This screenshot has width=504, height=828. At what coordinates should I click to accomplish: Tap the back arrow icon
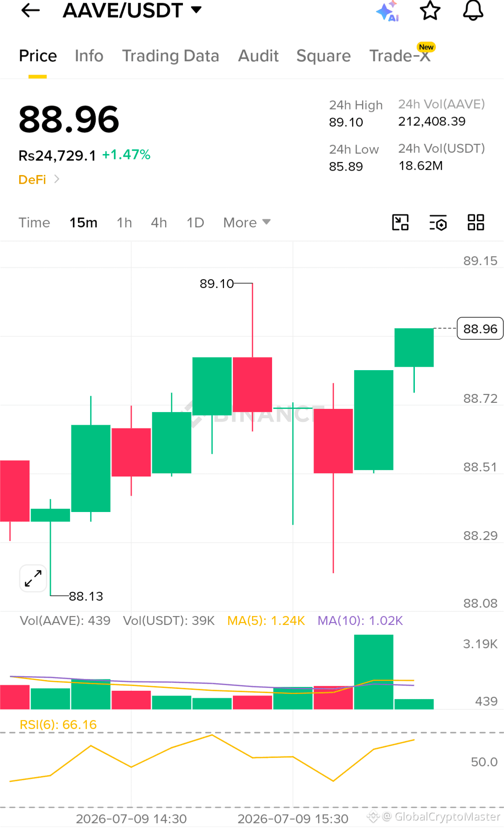coord(31,10)
